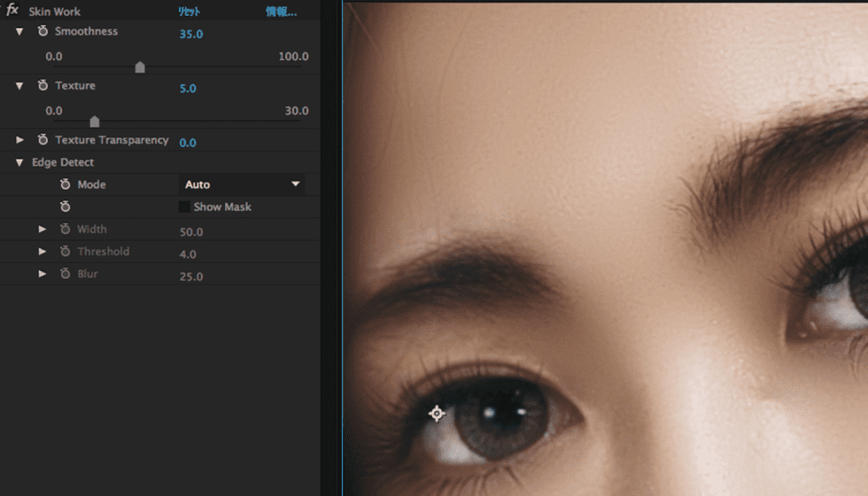The height and width of the screenshot is (496, 868).
Task: Click the Smoothness stopwatch icon
Action: [43, 31]
